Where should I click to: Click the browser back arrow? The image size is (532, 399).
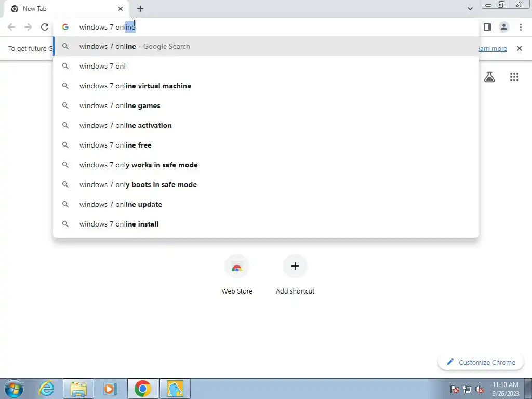pos(11,27)
